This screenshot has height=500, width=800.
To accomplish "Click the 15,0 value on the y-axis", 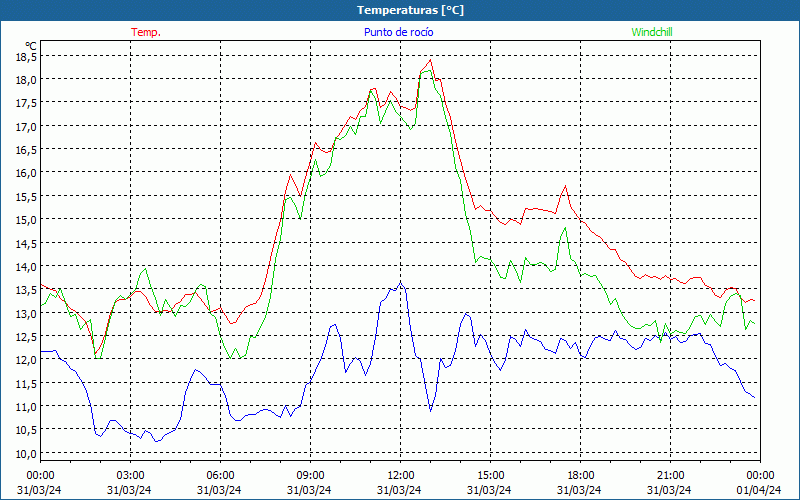I will pyautogui.click(x=26, y=220).
